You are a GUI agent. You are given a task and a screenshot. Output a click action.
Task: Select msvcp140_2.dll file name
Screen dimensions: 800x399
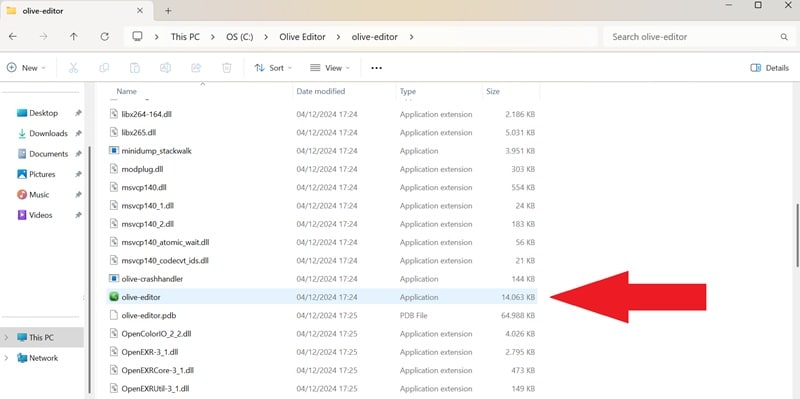pyautogui.click(x=147, y=224)
